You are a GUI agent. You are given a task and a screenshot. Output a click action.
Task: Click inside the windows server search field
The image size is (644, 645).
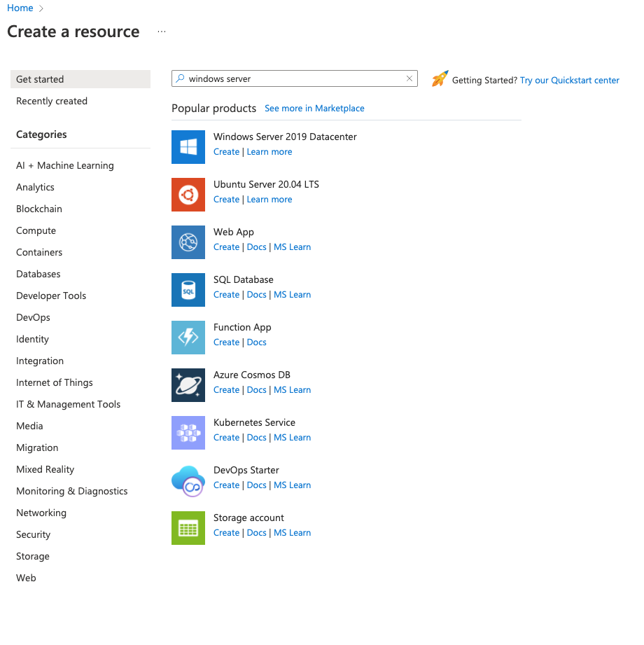pyautogui.click(x=294, y=79)
